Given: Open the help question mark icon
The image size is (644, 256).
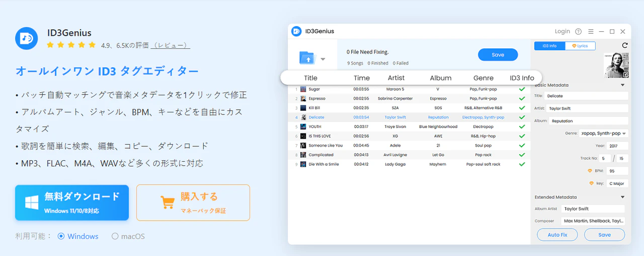Looking at the screenshot, I should tap(579, 31).
